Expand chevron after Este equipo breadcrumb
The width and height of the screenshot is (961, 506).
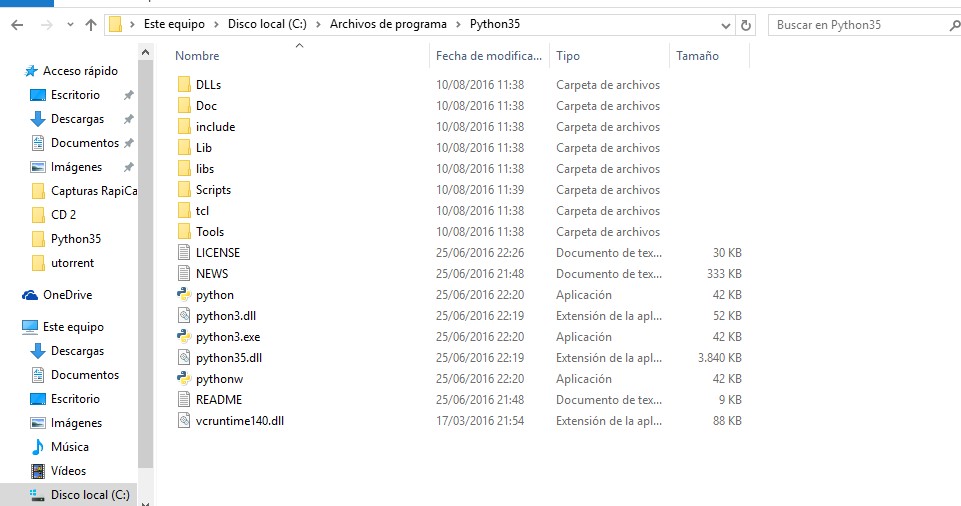tap(216, 25)
